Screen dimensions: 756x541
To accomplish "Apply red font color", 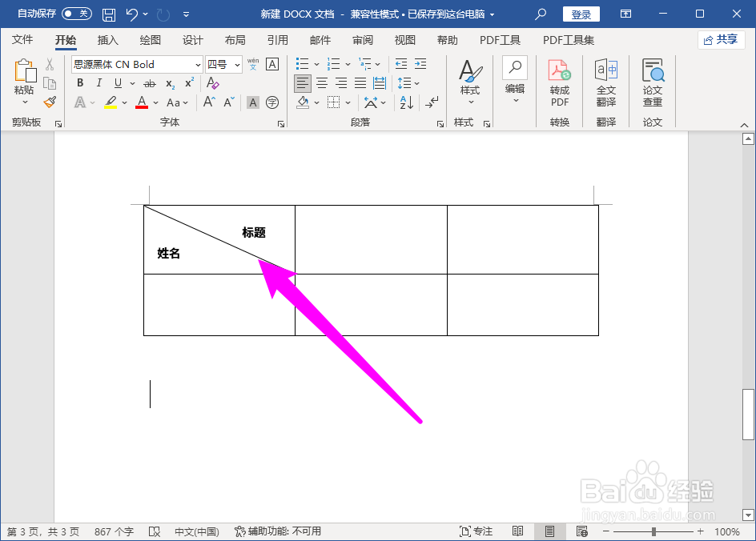I will (142, 102).
